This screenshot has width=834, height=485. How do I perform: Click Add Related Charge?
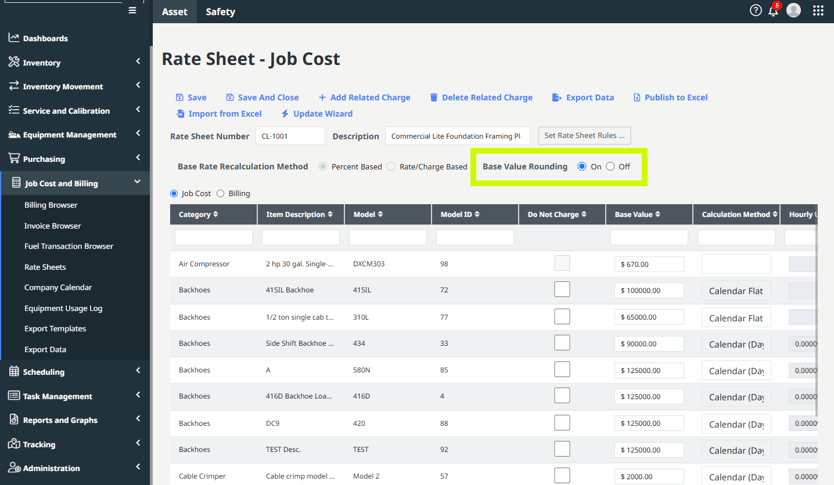(x=364, y=97)
